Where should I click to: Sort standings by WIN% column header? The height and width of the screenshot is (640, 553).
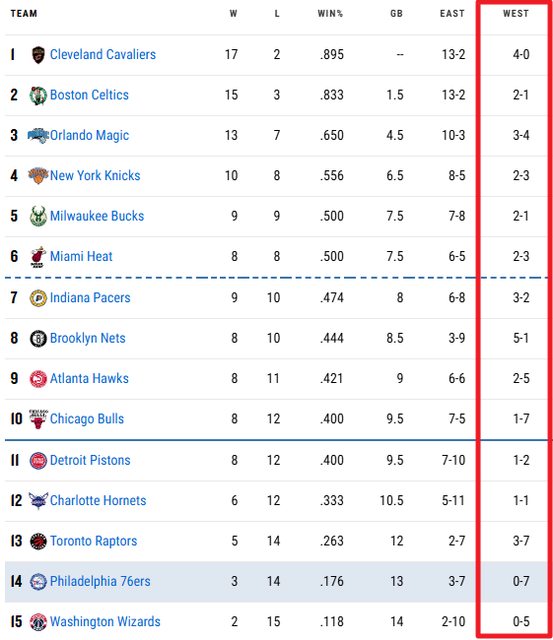(x=330, y=13)
